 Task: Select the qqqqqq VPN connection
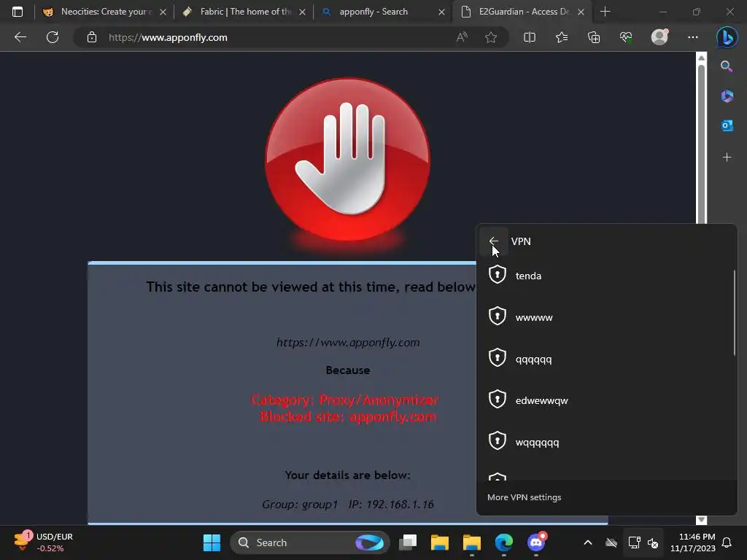606,359
